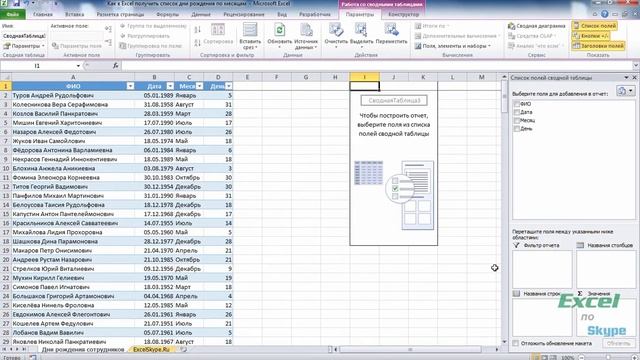Click the Name Box showing I1

[x=37, y=66]
